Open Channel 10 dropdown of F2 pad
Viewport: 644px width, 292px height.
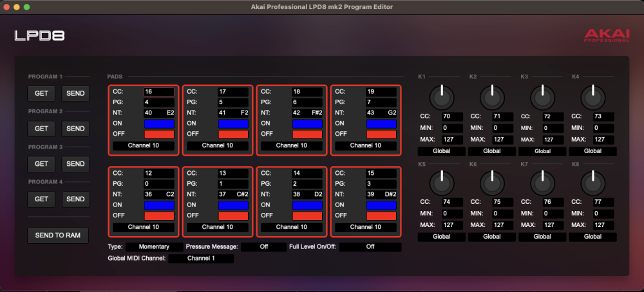point(218,145)
